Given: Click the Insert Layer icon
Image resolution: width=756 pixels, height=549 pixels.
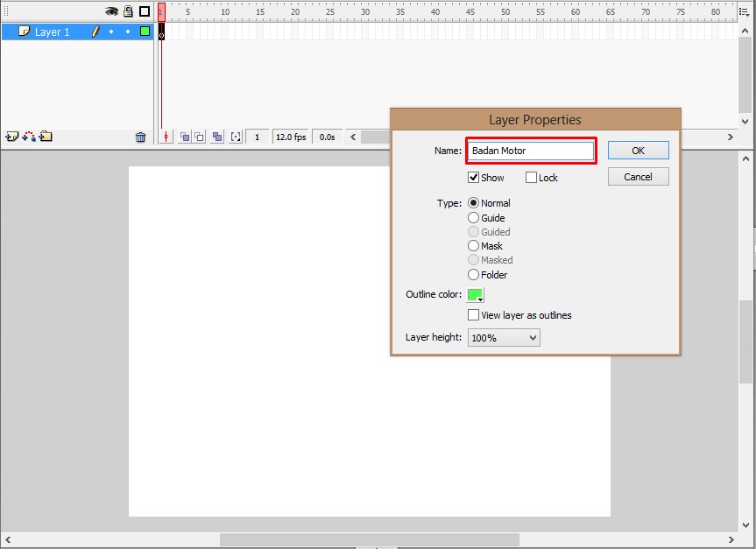Looking at the screenshot, I should coord(11,136).
